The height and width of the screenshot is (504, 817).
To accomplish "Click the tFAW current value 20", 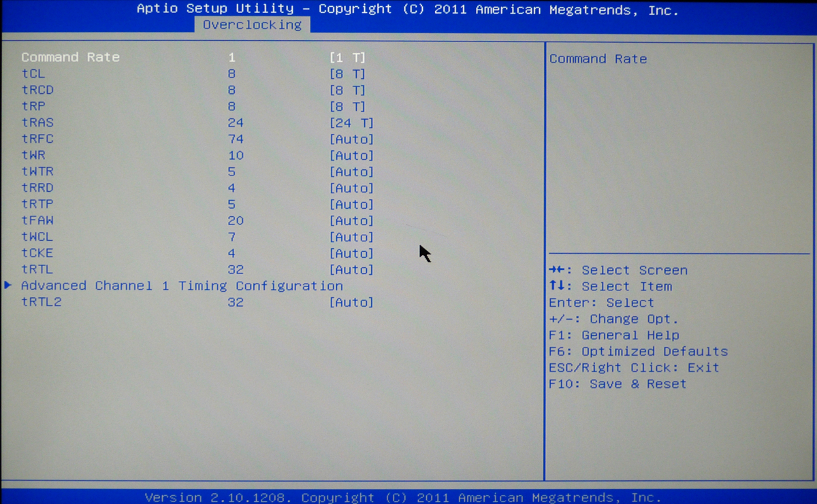I will click(x=236, y=220).
